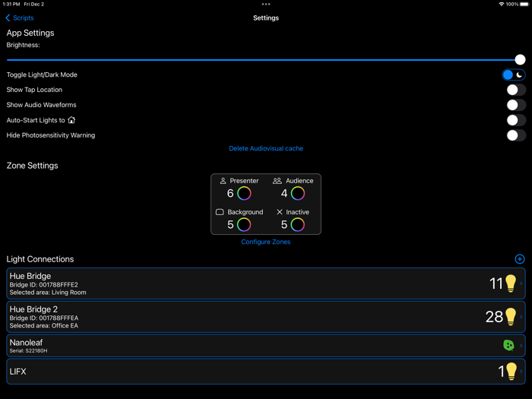
Task: Go back to Scripts
Action: click(20, 18)
